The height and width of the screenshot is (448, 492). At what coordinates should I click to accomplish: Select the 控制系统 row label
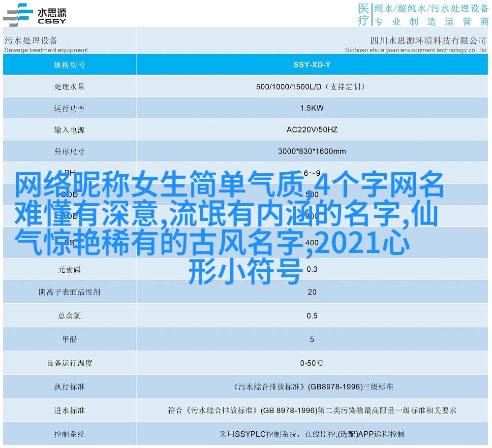point(69,434)
